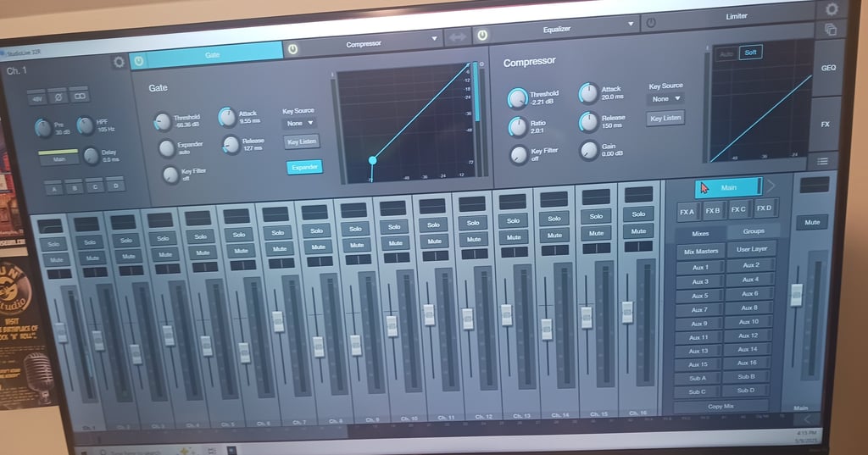Switch to the Limiter tab
Screen dimensions: 868x455
click(737, 17)
